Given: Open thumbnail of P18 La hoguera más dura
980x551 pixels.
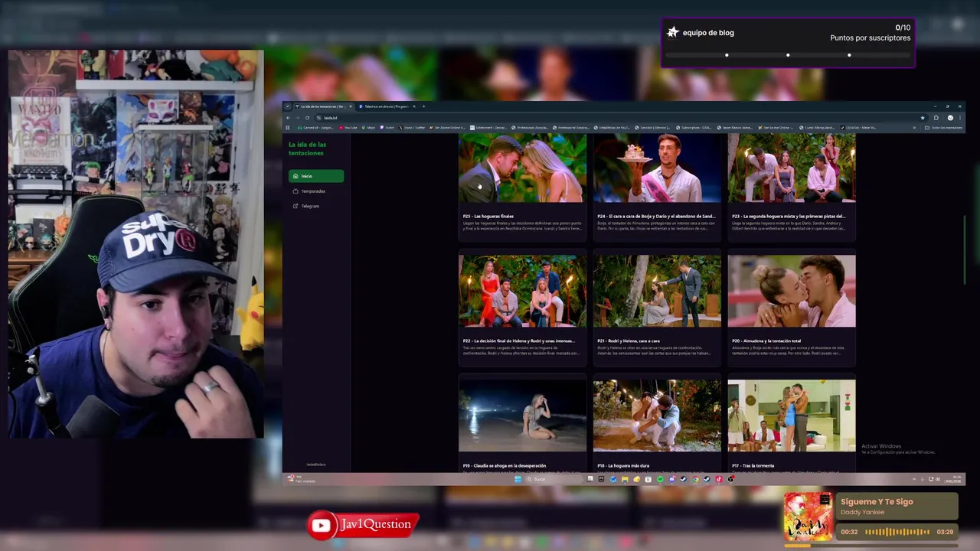Looking at the screenshot, I should [657, 416].
